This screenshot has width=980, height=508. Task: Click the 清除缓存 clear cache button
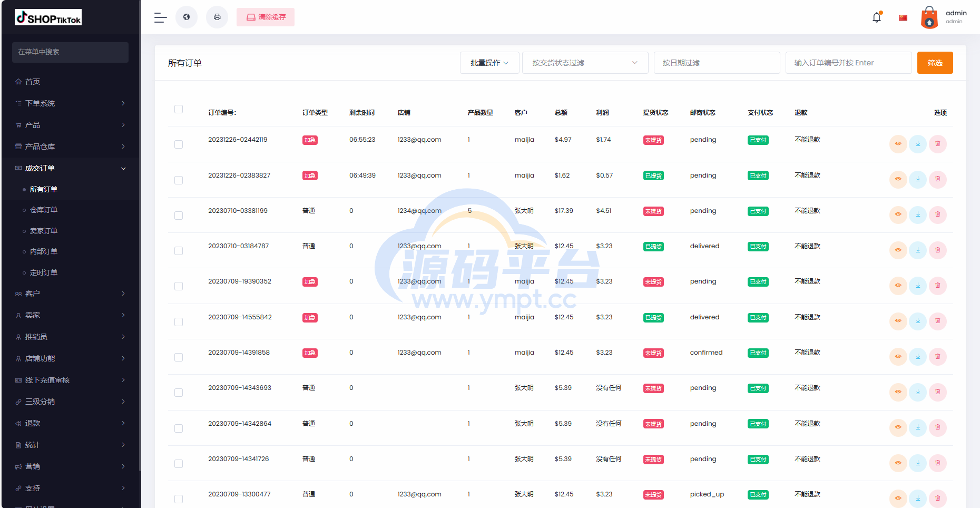(x=266, y=17)
